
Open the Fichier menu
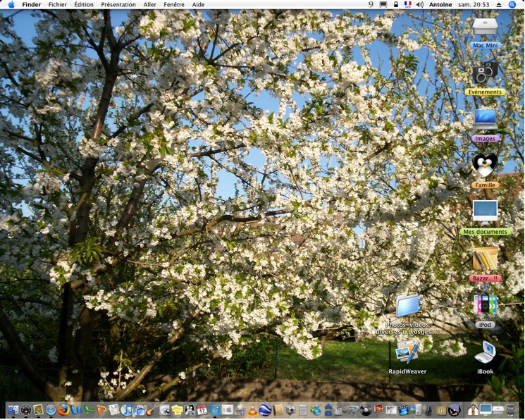(57, 4)
